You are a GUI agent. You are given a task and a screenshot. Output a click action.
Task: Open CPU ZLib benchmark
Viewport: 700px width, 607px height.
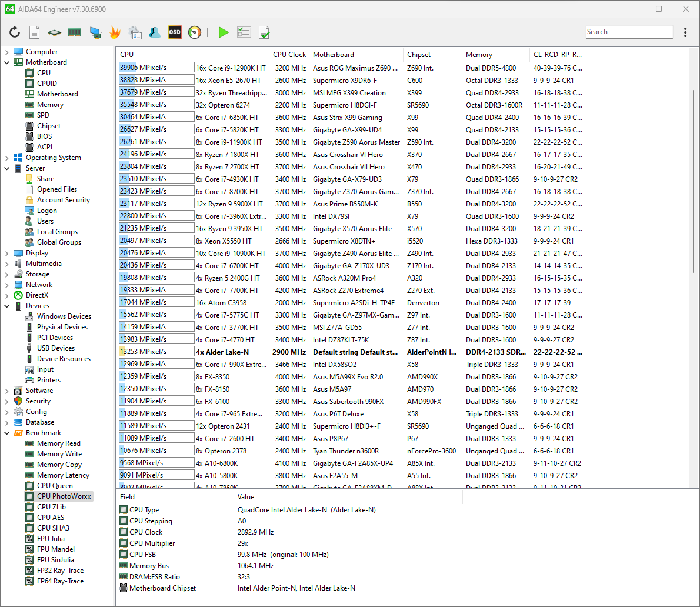(51, 507)
